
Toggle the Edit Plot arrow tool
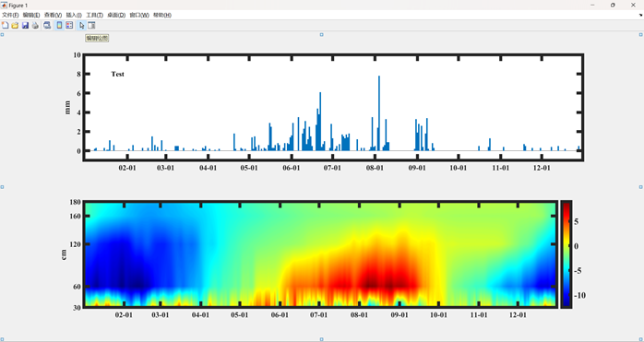point(82,26)
